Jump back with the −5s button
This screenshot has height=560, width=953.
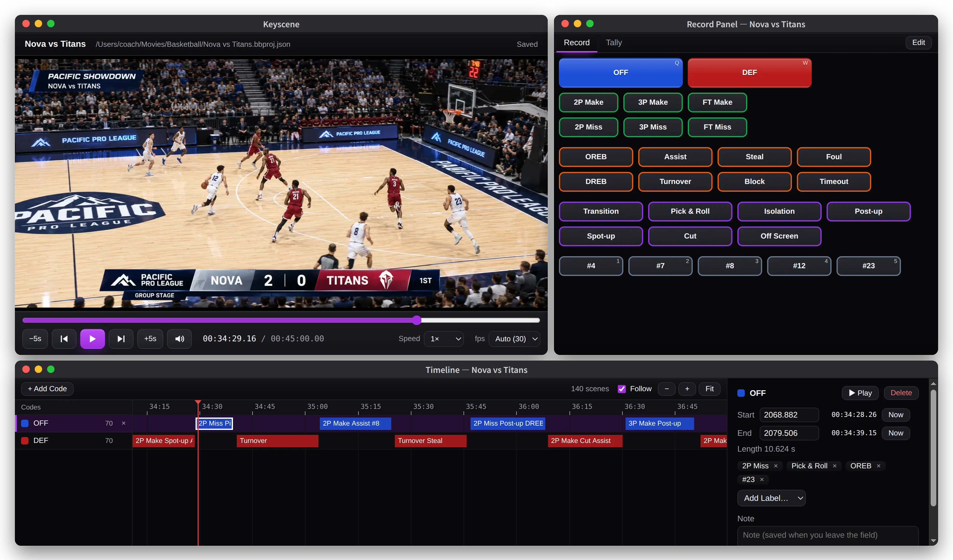click(35, 339)
